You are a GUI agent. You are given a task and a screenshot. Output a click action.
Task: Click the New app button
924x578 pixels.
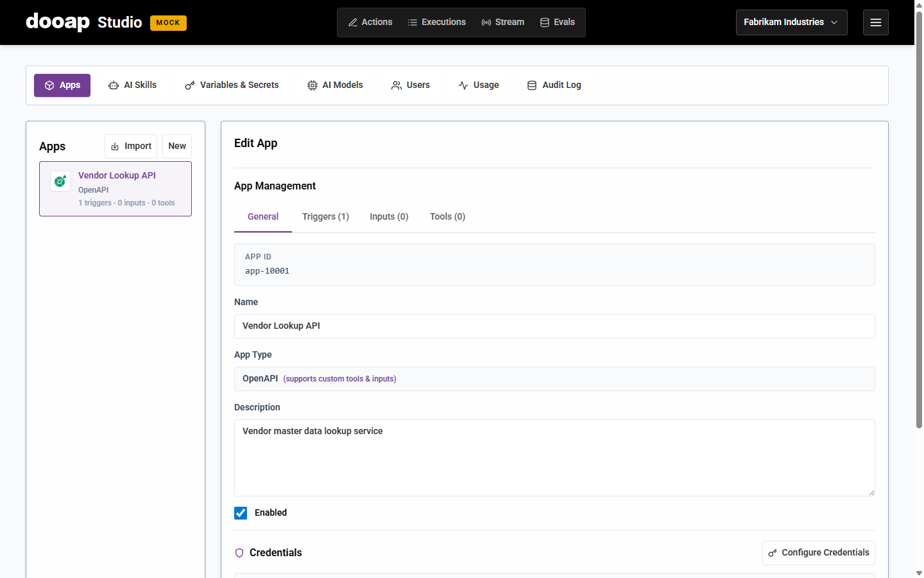(x=177, y=146)
